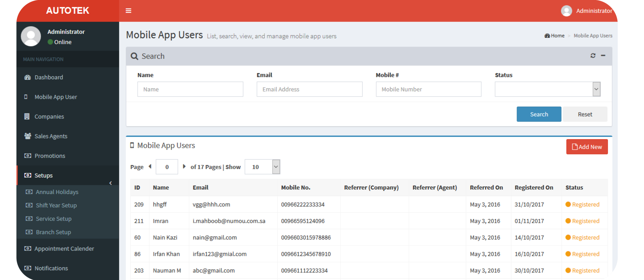Click the Sales Agents people icon

[x=28, y=136]
